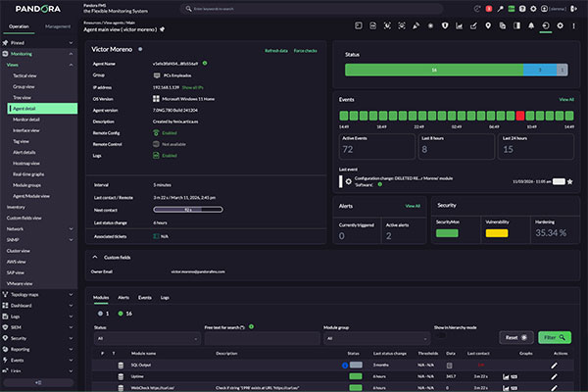Open the shield security icon in agent toolbar
The width and height of the screenshot is (588, 392).
tap(445, 25)
